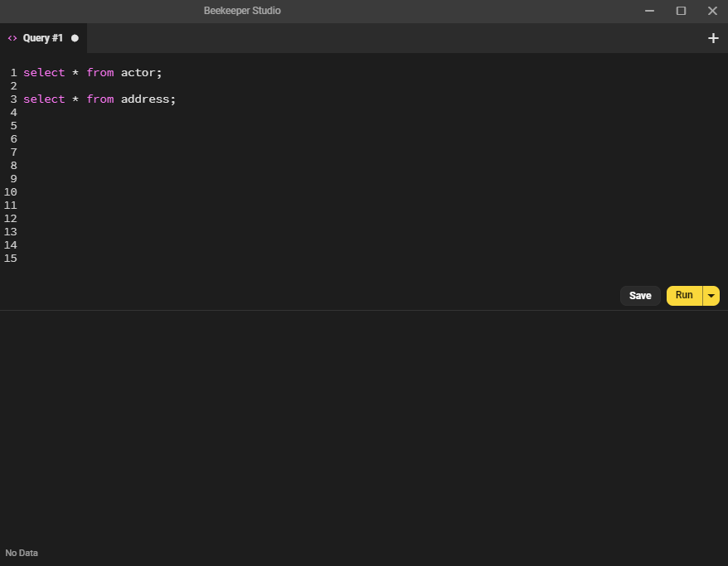The image size is (728, 566).
Task: Click the asterisk symbol in the actor query
Action: 75,72
